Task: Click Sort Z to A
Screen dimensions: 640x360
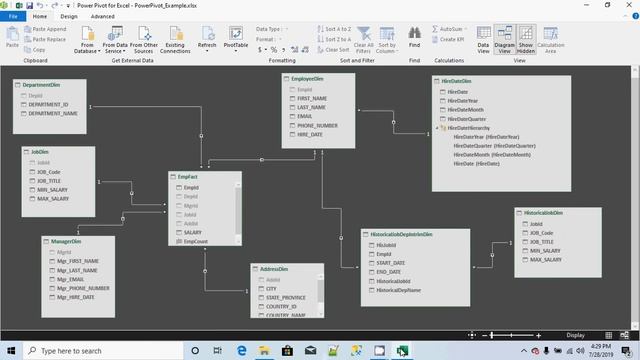Action: coord(334,40)
